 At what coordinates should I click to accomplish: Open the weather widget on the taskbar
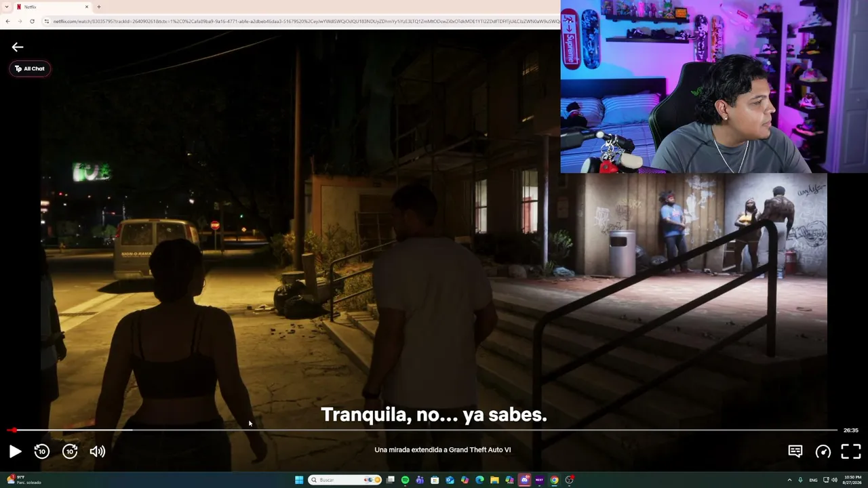[24, 480]
